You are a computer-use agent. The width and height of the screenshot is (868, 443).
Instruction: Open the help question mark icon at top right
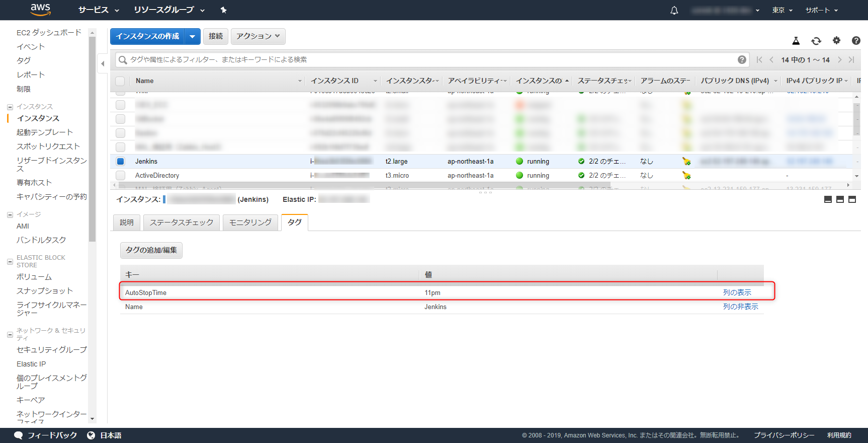point(856,40)
